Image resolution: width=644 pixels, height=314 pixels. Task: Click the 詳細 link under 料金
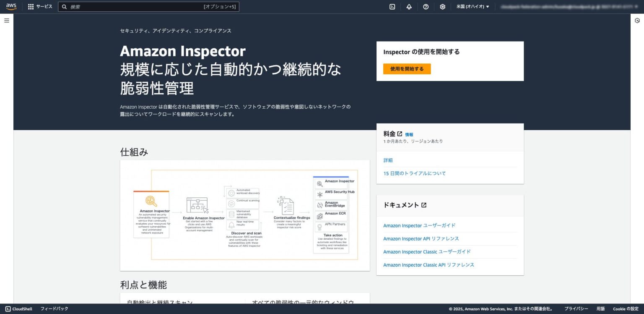pyautogui.click(x=388, y=160)
